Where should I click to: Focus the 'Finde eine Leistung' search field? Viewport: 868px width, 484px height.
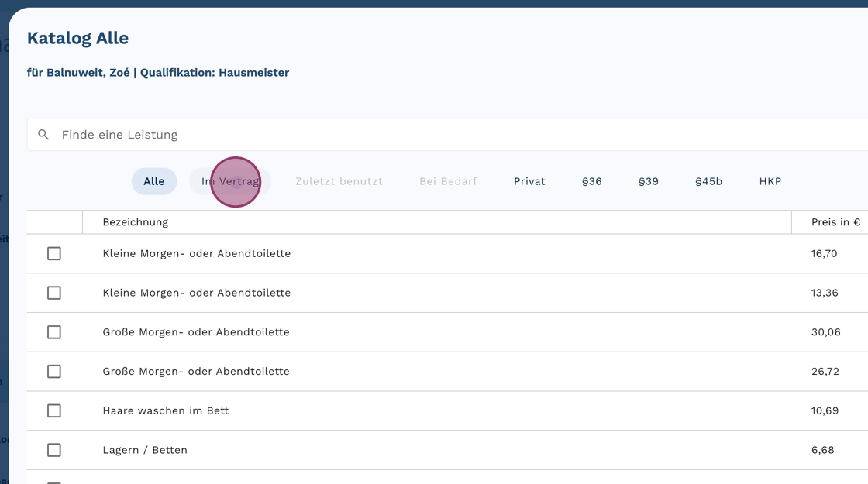[447, 135]
